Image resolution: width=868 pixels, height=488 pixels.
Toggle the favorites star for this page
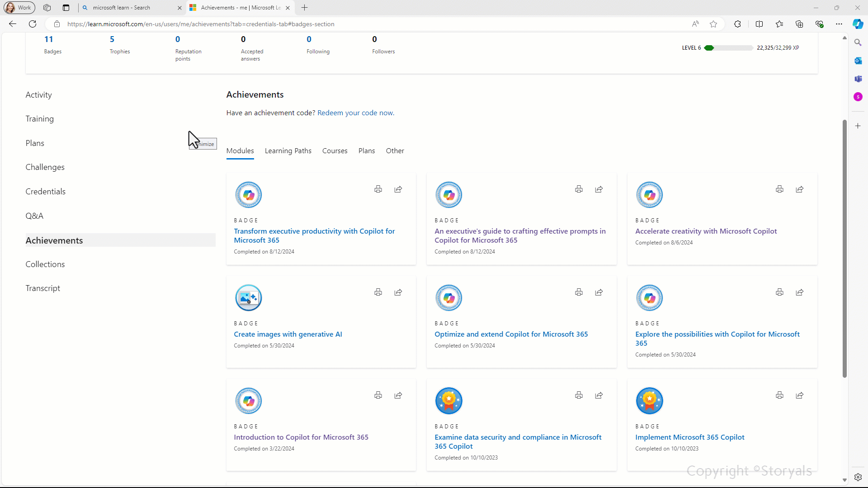[x=714, y=24]
